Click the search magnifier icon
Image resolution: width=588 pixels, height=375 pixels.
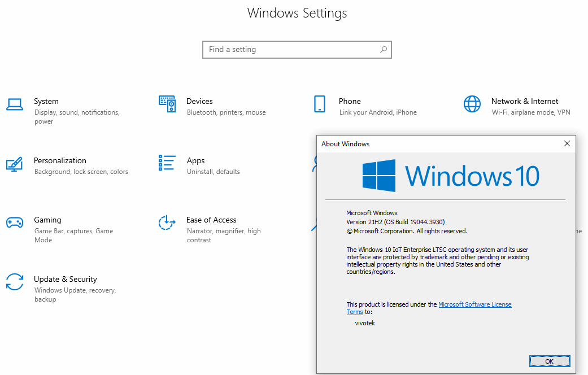click(384, 50)
